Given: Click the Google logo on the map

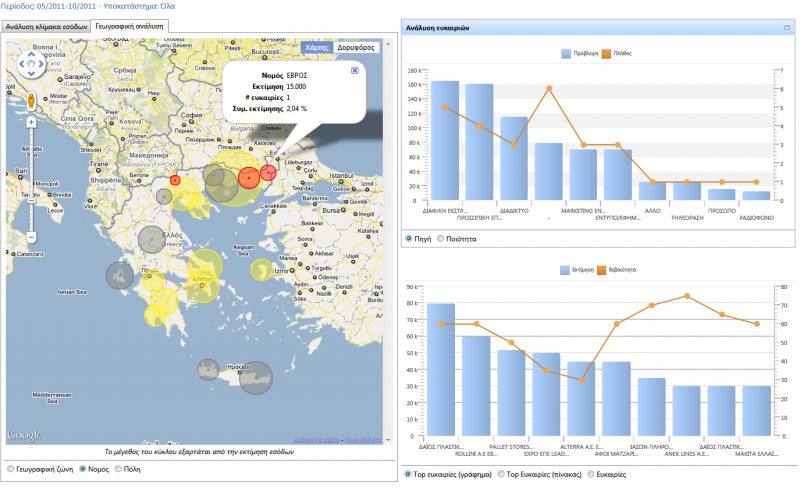Looking at the screenshot, I should (24, 435).
